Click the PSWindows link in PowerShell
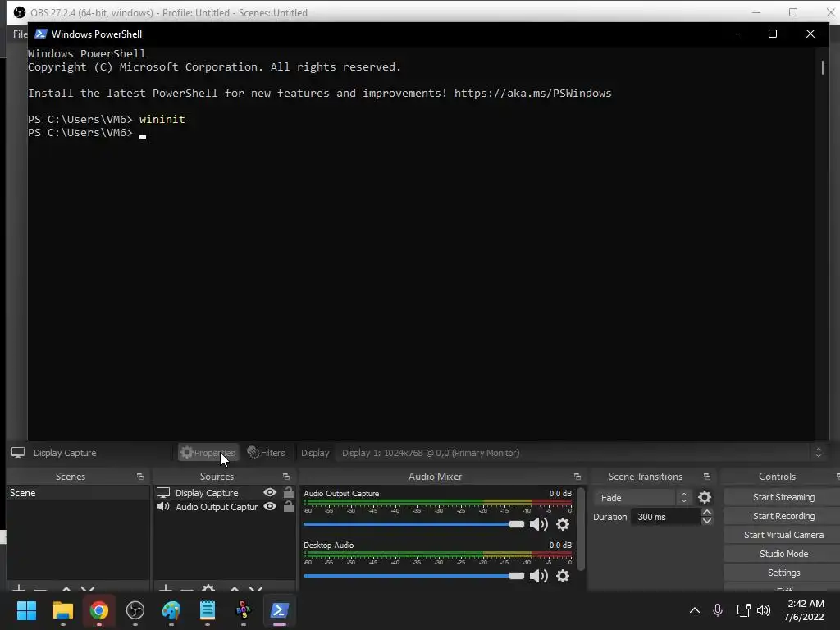 click(x=532, y=94)
